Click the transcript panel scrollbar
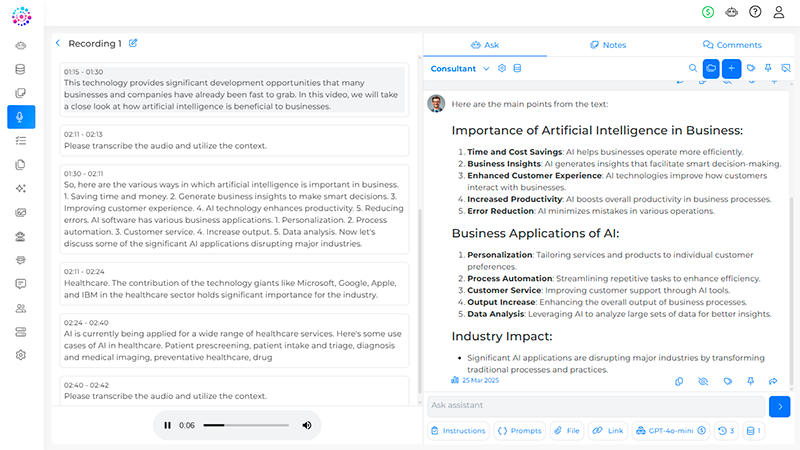 click(419, 301)
